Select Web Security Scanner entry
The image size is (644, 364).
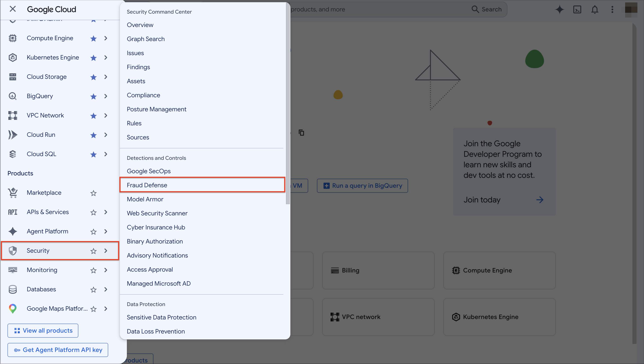pyautogui.click(x=202, y=213)
